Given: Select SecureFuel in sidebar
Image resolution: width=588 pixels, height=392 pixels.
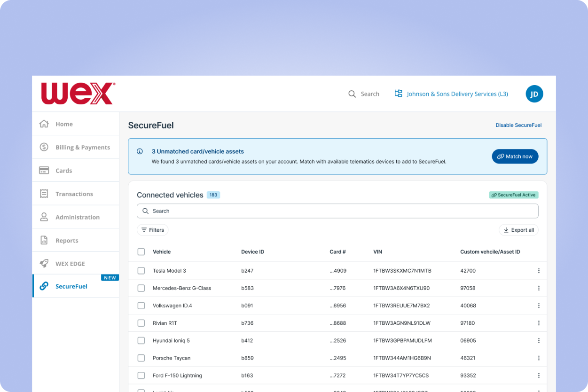Looking at the screenshot, I should (x=76, y=286).
